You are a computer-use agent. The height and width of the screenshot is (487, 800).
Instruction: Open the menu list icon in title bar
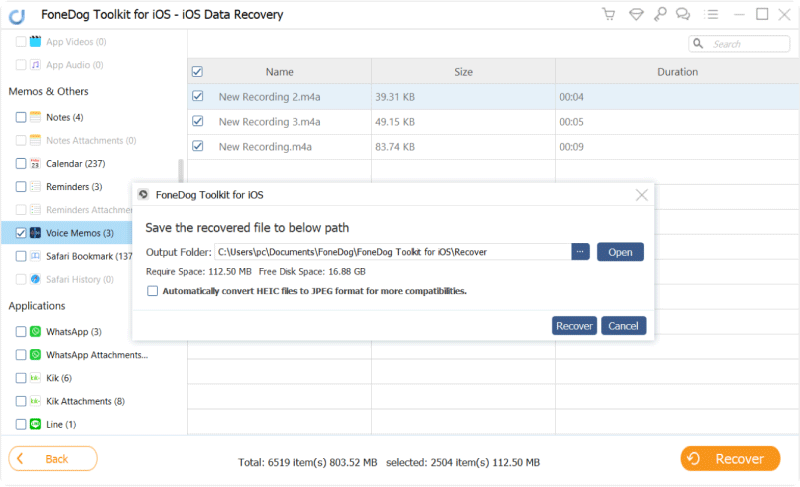pos(711,14)
